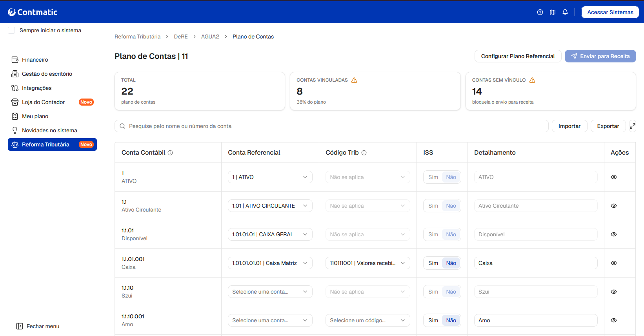
Task: Click the Importar button
Action: point(569,126)
